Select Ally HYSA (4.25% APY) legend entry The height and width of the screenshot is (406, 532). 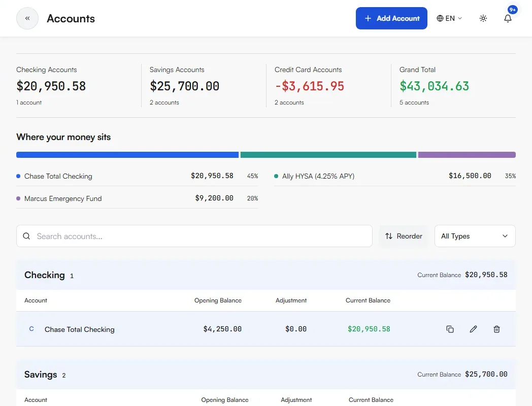(395, 176)
